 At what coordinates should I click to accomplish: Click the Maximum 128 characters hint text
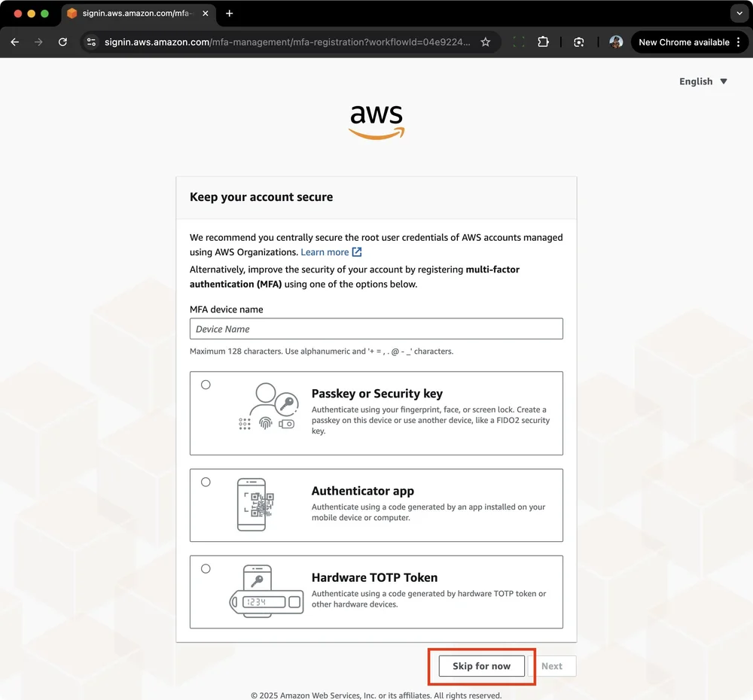coord(322,352)
